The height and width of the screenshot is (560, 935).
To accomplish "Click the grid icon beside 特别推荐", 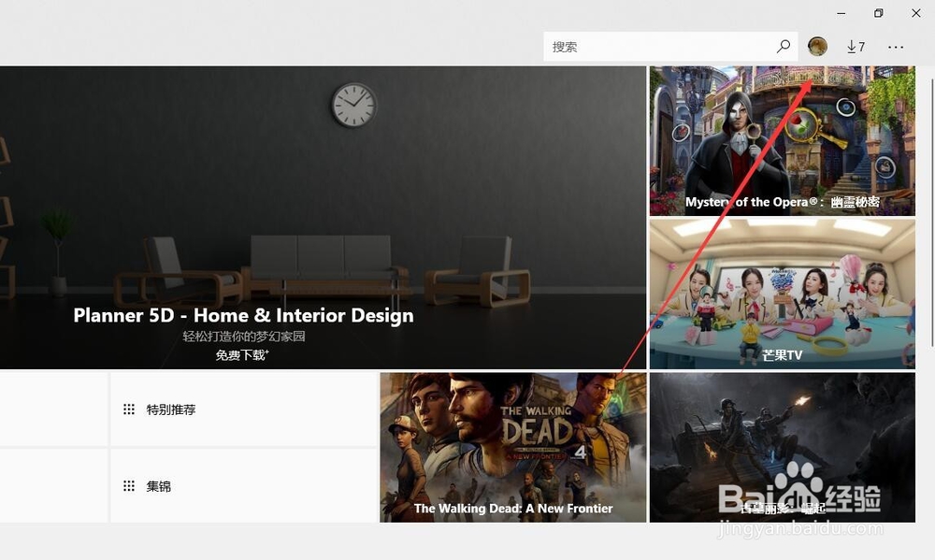I will [x=129, y=409].
